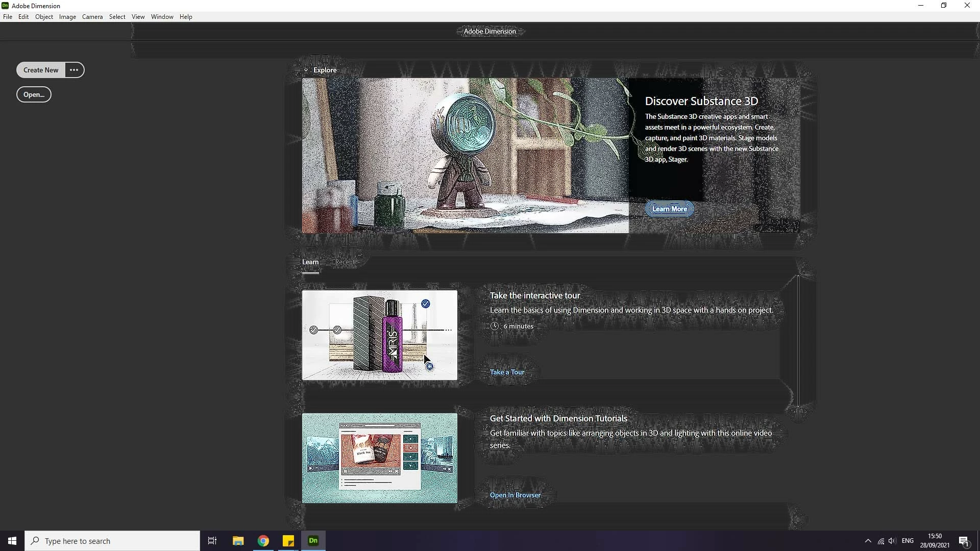Image resolution: width=980 pixels, height=551 pixels.
Task: Click the Create New button
Action: 41,70
